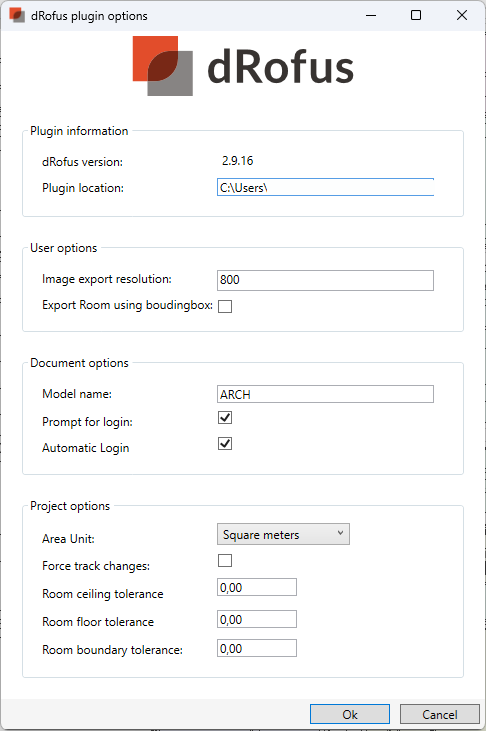Click the large dRofus logo squares emblem
The width and height of the screenshot is (486, 731).
(x=163, y=66)
